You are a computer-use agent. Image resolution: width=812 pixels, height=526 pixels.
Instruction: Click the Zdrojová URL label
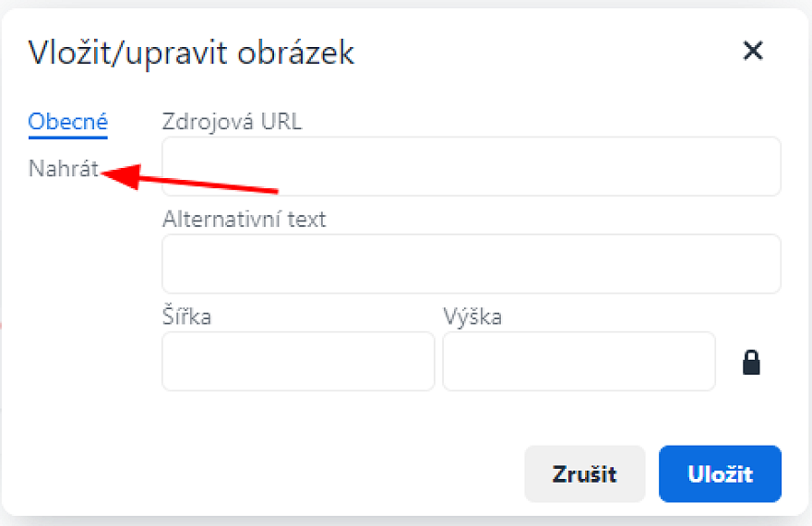[232, 122]
